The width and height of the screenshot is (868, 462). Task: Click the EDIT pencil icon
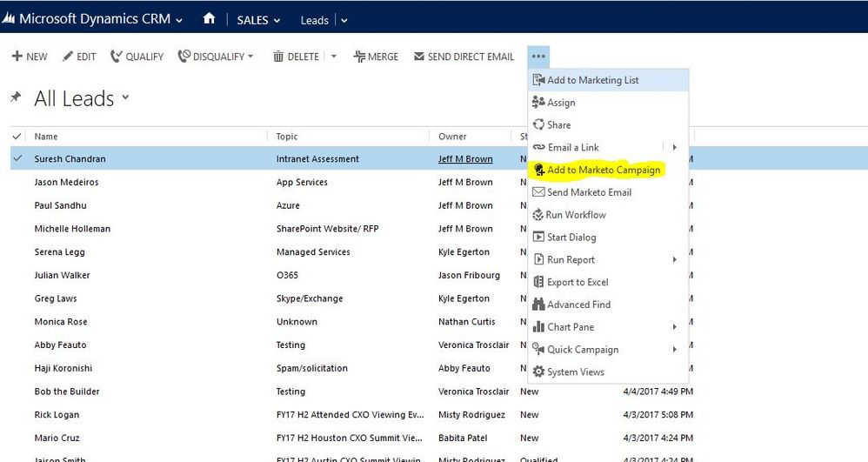coord(68,56)
